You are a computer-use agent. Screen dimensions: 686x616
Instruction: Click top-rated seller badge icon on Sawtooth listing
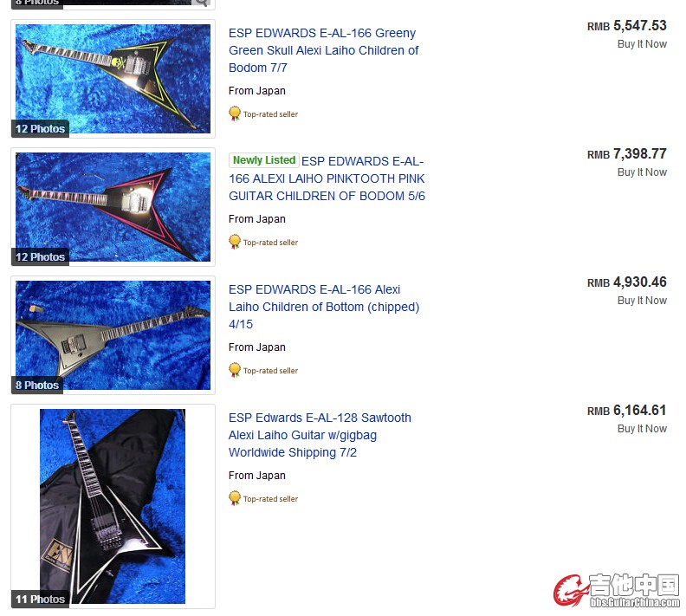(235, 498)
